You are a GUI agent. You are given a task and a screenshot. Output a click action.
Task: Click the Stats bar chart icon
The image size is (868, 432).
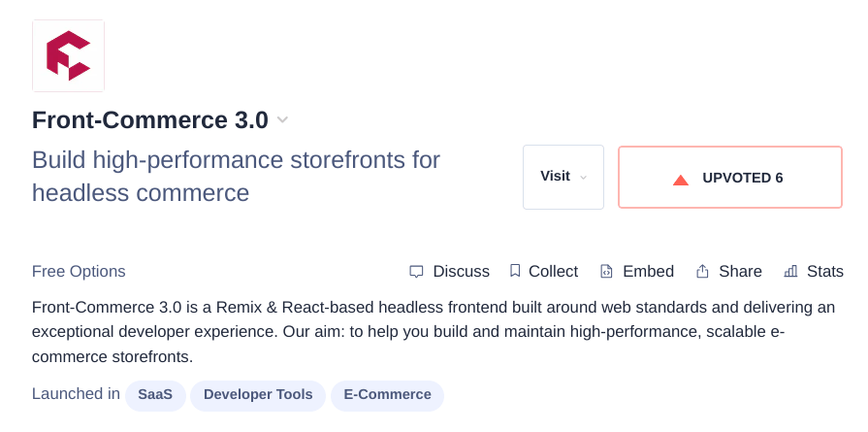[x=790, y=271]
